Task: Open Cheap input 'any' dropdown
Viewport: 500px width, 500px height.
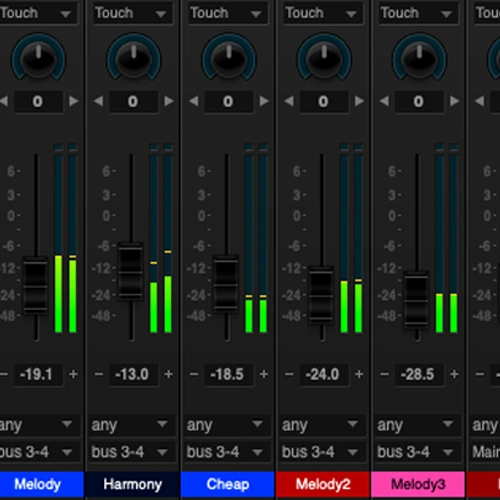Action: click(227, 425)
